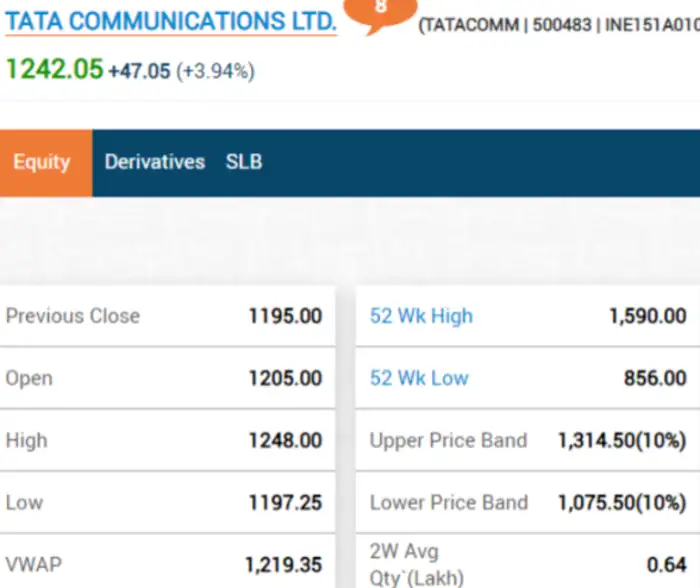
Task: Click the (+3.94%) percentage change
Action: (x=215, y=71)
